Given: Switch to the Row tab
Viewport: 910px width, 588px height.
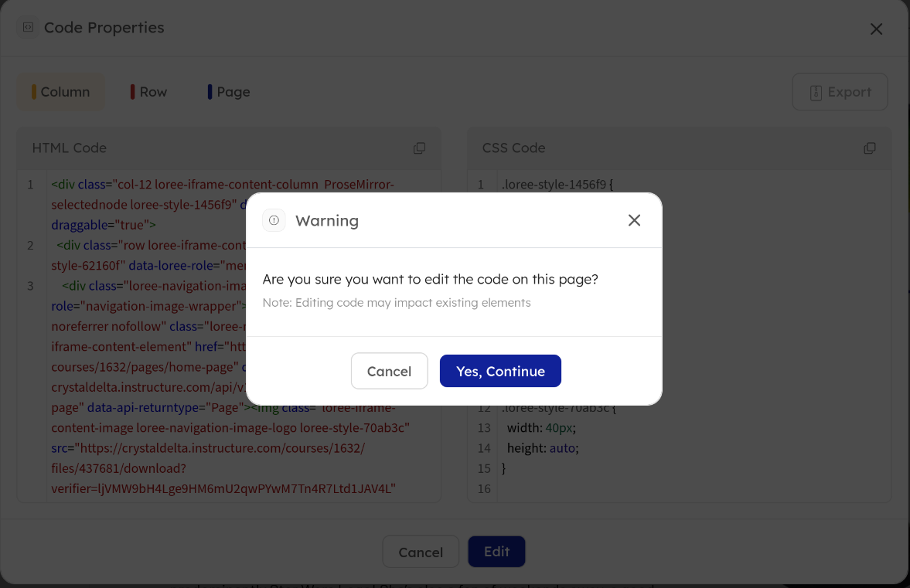Looking at the screenshot, I should pyautogui.click(x=152, y=92).
